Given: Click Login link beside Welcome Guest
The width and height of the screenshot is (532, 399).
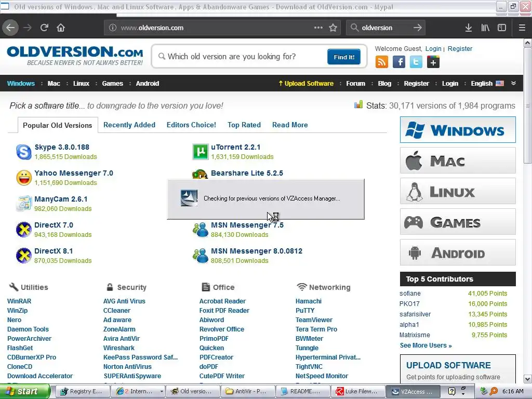Looking at the screenshot, I should coord(433,48).
